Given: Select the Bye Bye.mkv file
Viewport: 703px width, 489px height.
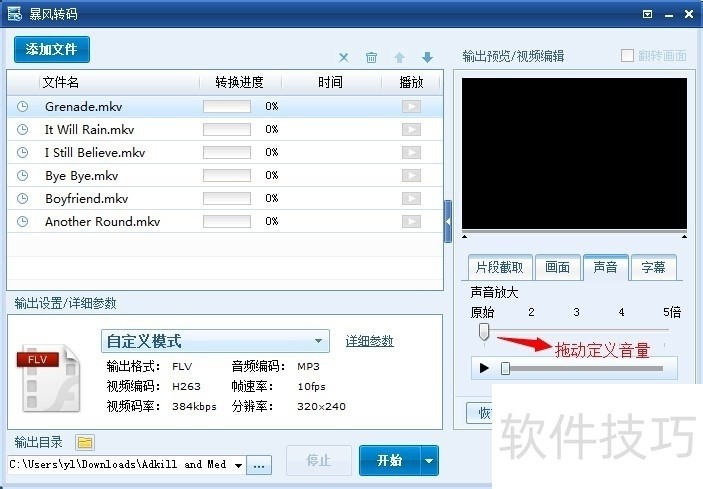Looking at the screenshot, I should click(225, 175).
